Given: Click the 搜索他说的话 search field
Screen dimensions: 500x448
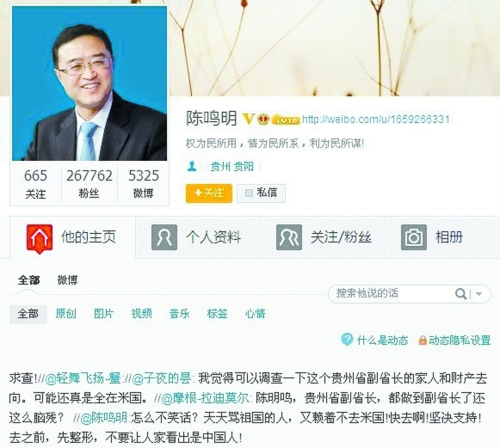Looking at the screenshot, I should click(390, 294).
